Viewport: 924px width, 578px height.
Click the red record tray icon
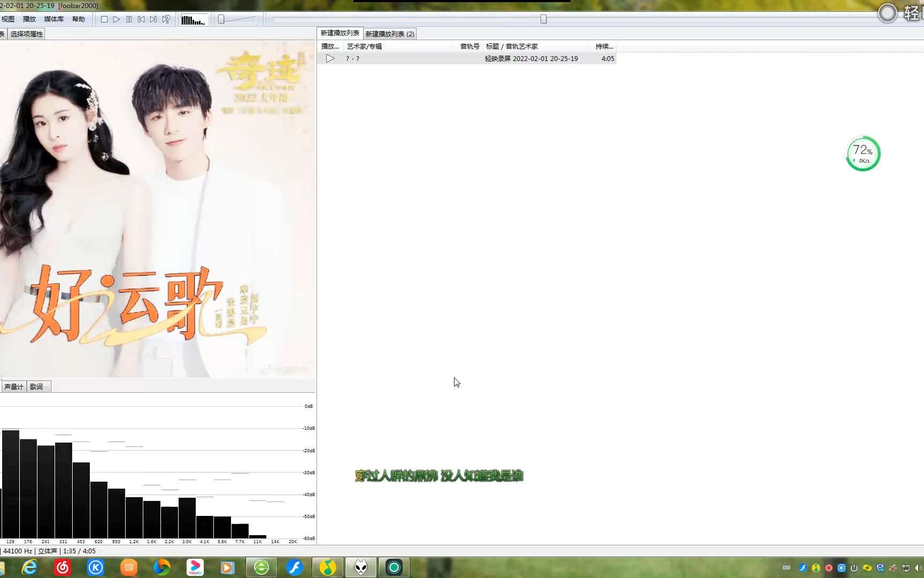(x=828, y=568)
